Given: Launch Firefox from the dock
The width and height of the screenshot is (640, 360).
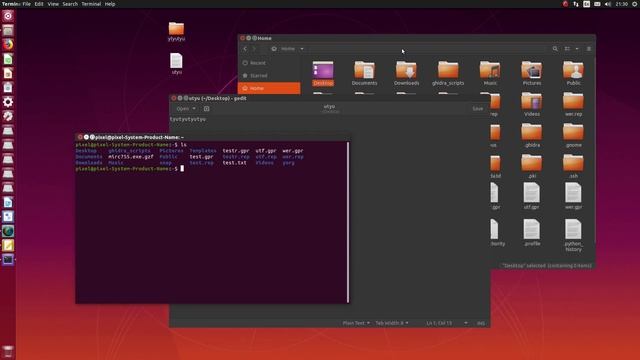Looking at the screenshot, I should [8, 44].
